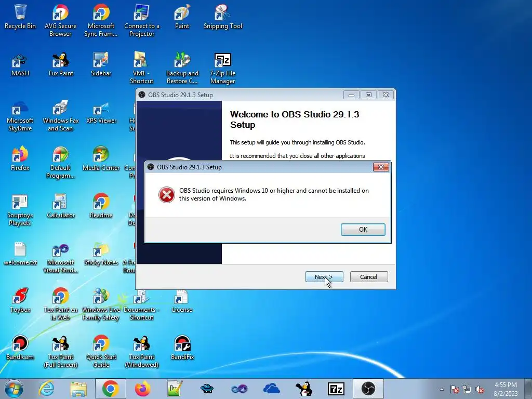The height and width of the screenshot is (399, 532).
Task: Open the muted volume tray icon
Action: [480, 389]
